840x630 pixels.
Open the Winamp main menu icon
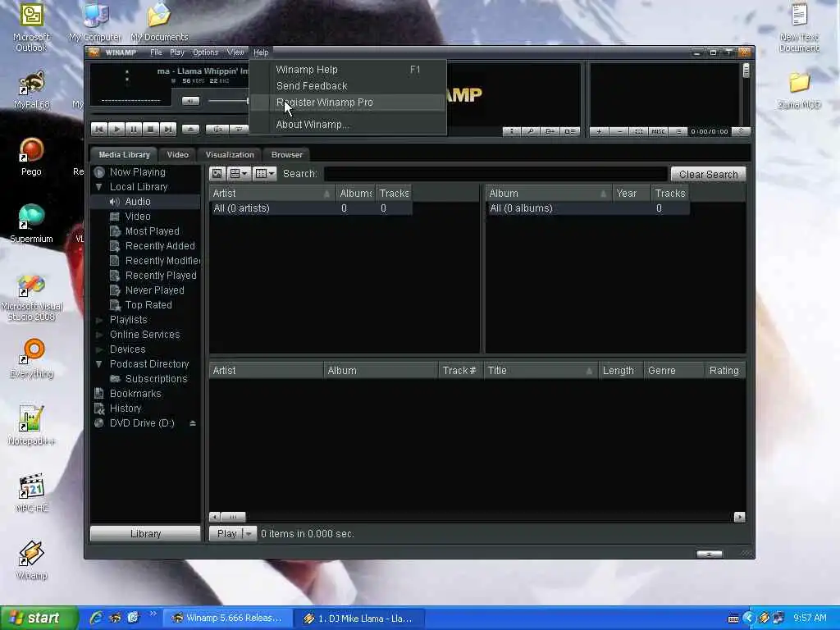pyautogui.click(x=94, y=52)
